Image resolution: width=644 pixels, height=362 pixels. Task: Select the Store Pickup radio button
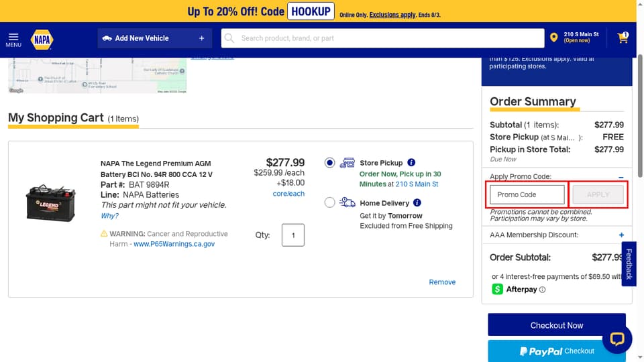pos(329,162)
